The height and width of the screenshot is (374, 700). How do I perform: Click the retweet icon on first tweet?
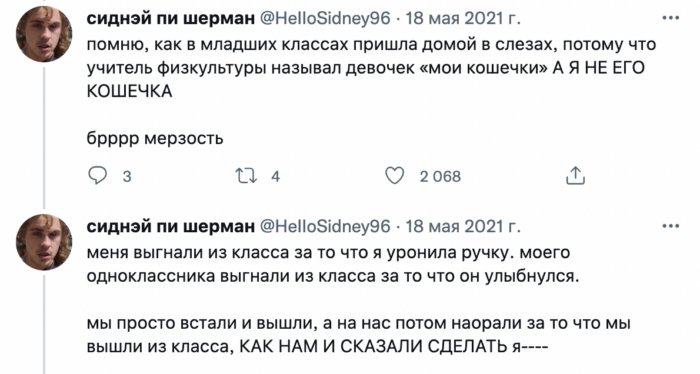coord(246,175)
